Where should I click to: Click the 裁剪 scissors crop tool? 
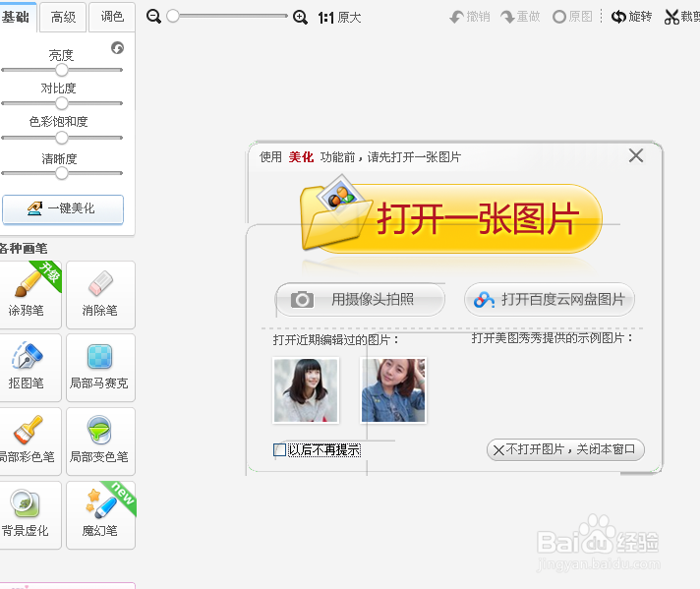(x=681, y=17)
